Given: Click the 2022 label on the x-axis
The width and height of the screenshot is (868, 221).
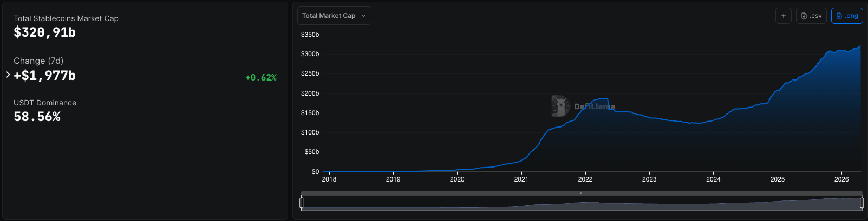Looking at the screenshot, I should [585, 179].
